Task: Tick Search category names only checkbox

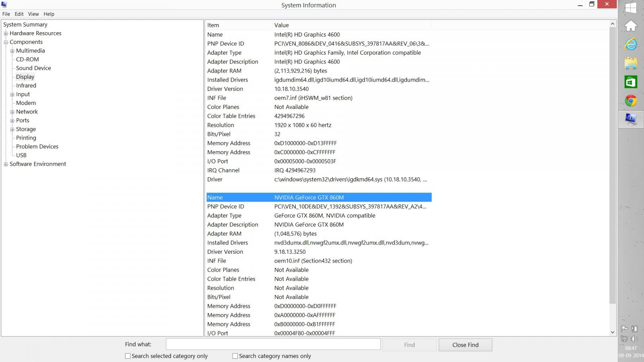Action: pyautogui.click(x=235, y=356)
